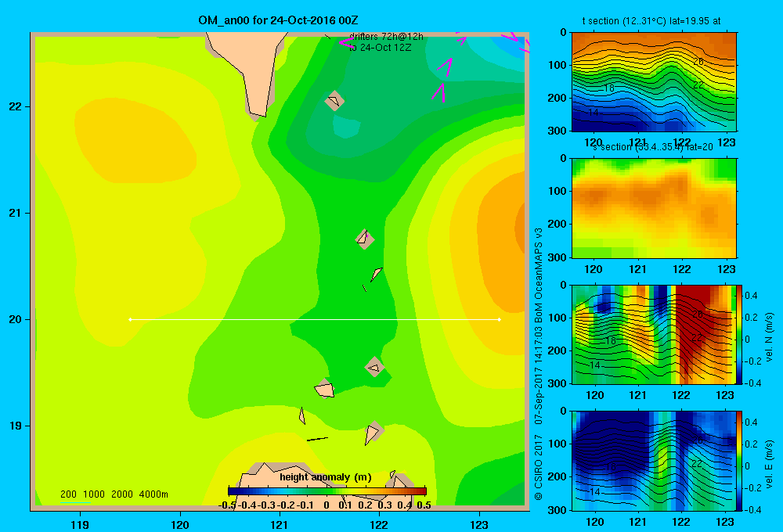Screen dimensions: 783x532
Task: Click the 0.4 tick on the vel. N scale
Action: tap(752, 296)
